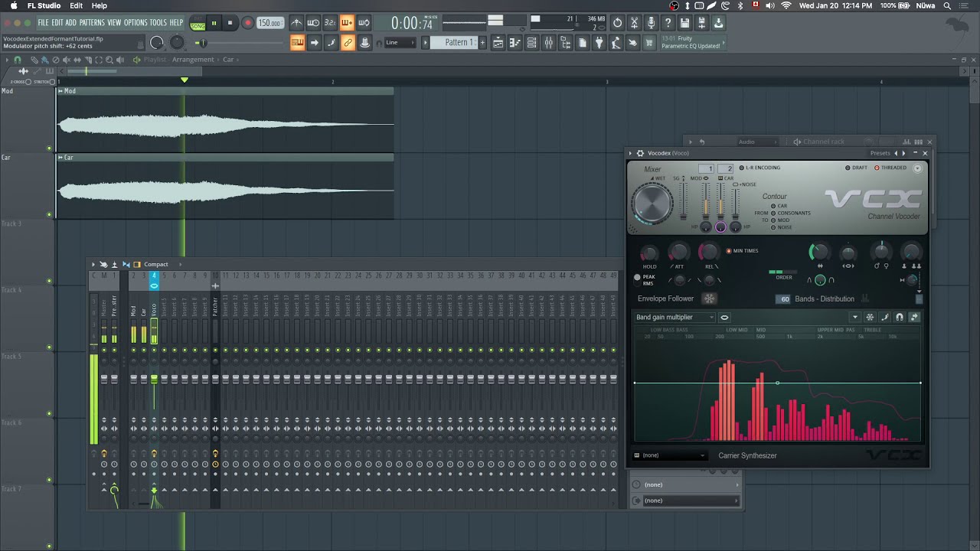
Task: Click the microphone recording icon
Action: pos(651,23)
